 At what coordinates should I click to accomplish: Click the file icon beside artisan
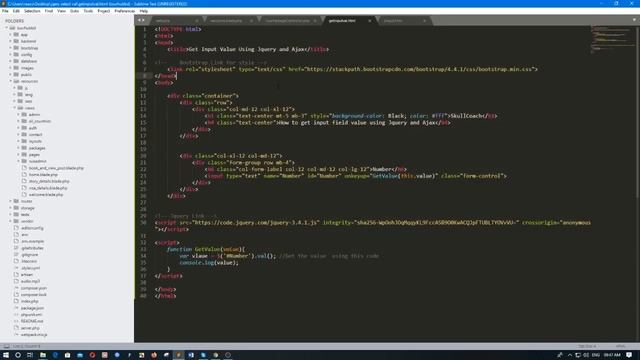(16, 274)
